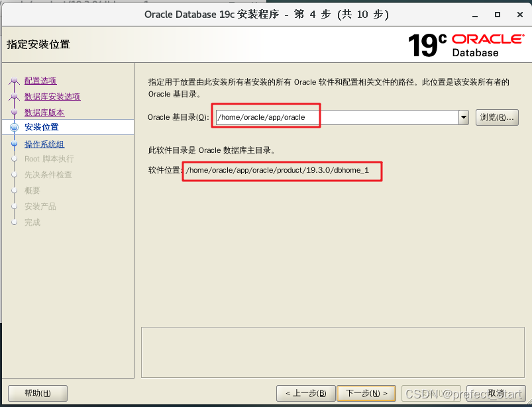Image resolution: width=532 pixels, height=407 pixels.
Task: Click the 指定安装位置 page heading
Action: pyautogui.click(x=38, y=44)
